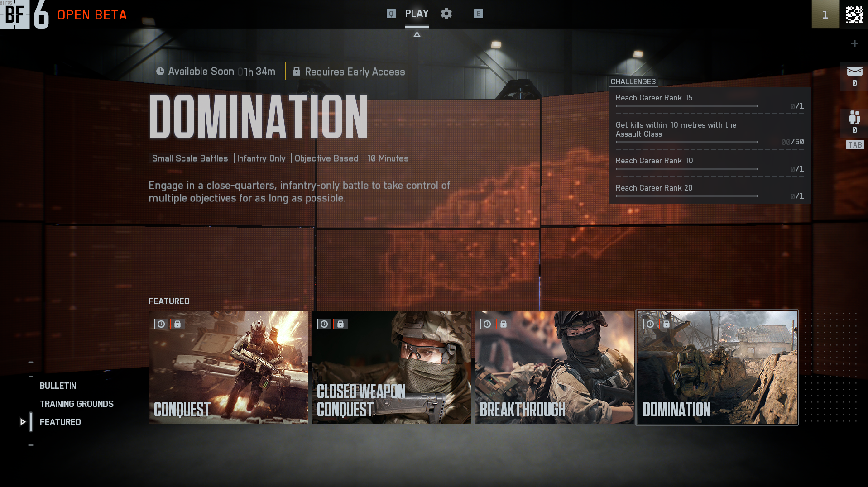Click the OPEN BETA label
This screenshot has height=487, width=868.
point(92,15)
